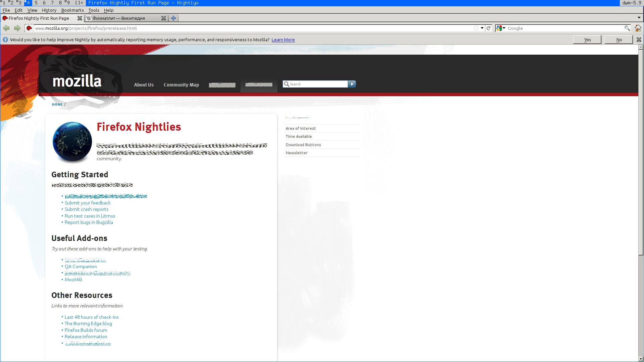Click the Home toolbar icon
Viewport: 644px width, 362px height.
[638, 28]
